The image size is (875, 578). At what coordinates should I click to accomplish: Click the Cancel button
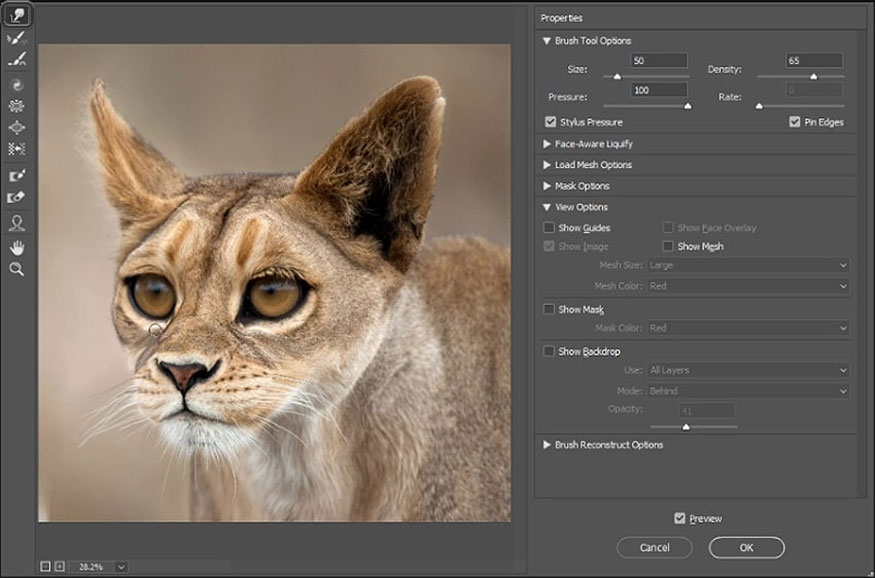pos(654,547)
